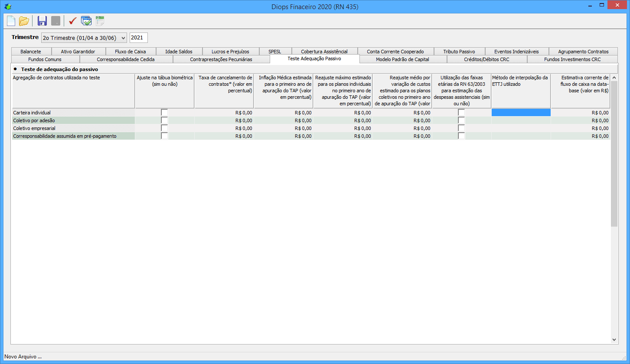Click the scrollbar down arrow in the table
Viewport: 630px width, 364px height.
pyautogui.click(x=614, y=340)
